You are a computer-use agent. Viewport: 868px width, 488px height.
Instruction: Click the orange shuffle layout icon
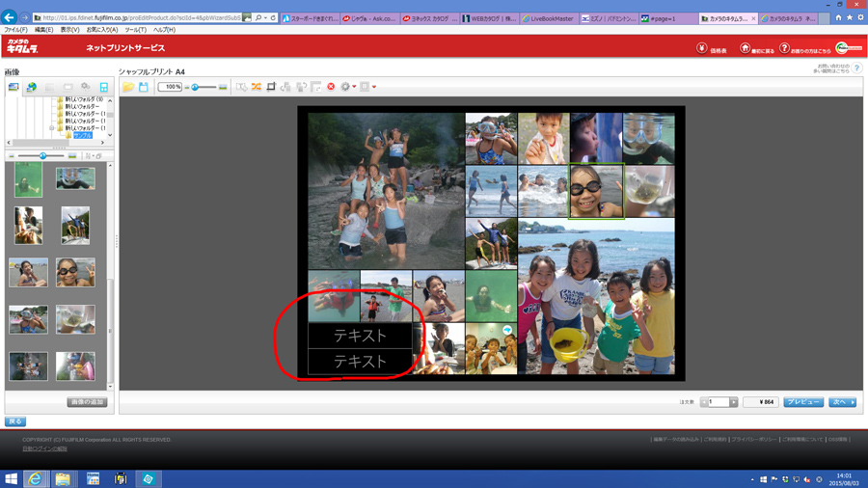257,87
